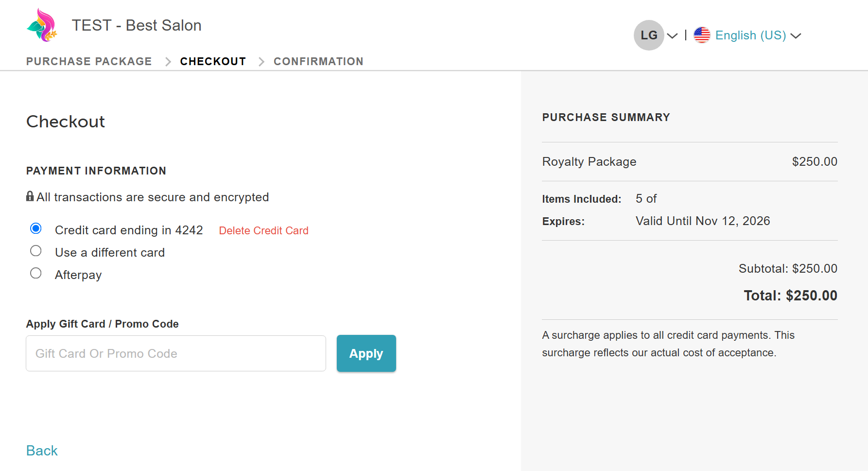Click the Apply promo code button
868x471 pixels.
coord(366,353)
